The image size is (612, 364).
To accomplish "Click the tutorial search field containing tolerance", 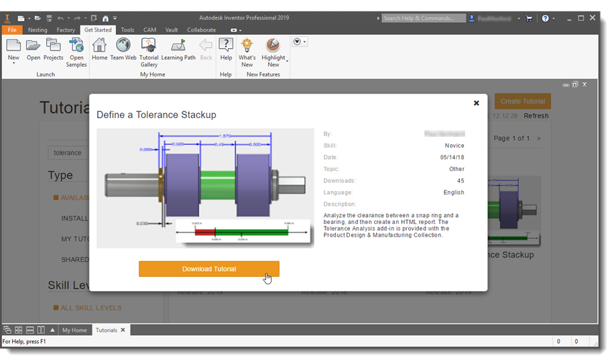I will (x=68, y=153).
